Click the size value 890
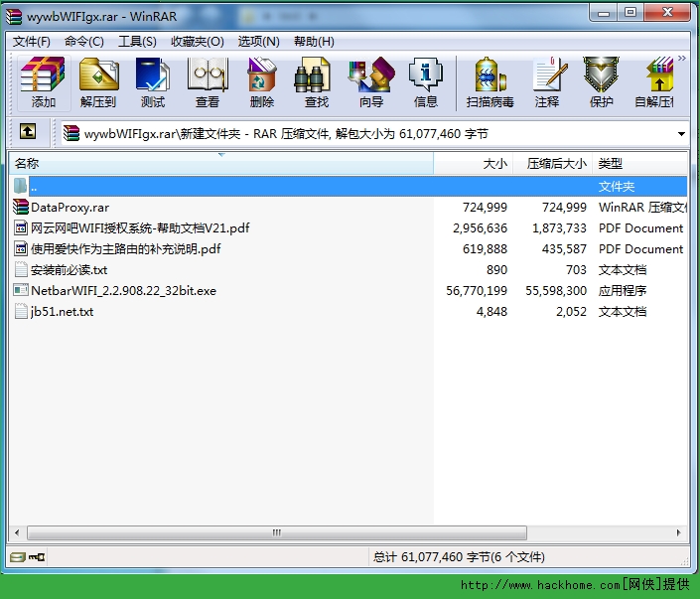This screenshot has width=700, height=599. [496, 270]
